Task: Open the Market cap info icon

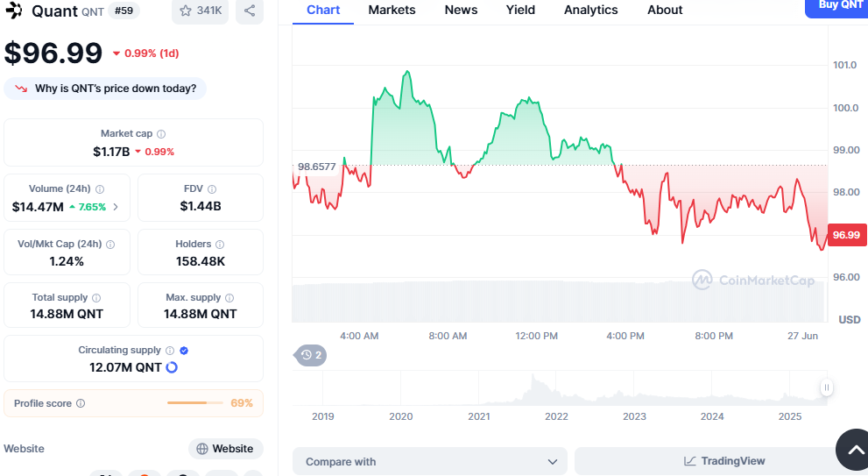Action: (161, 133)
